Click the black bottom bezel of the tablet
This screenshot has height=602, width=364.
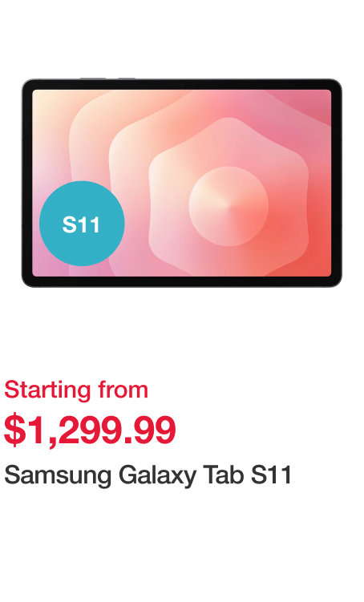[182, 281]
